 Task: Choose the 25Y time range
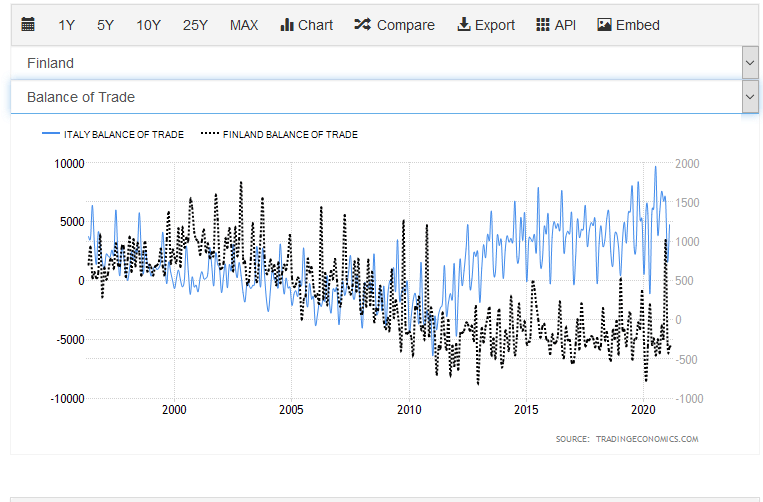[195, 25]
